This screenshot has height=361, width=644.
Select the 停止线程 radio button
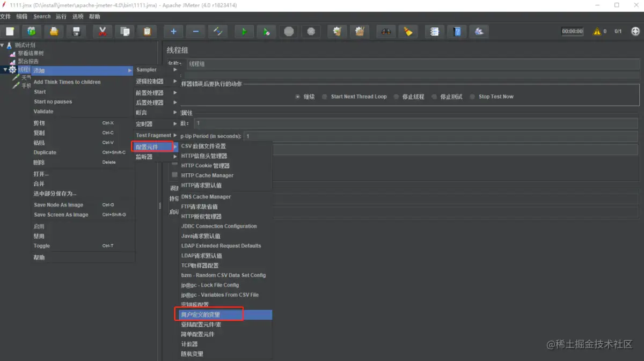click(x=397, y=97)
